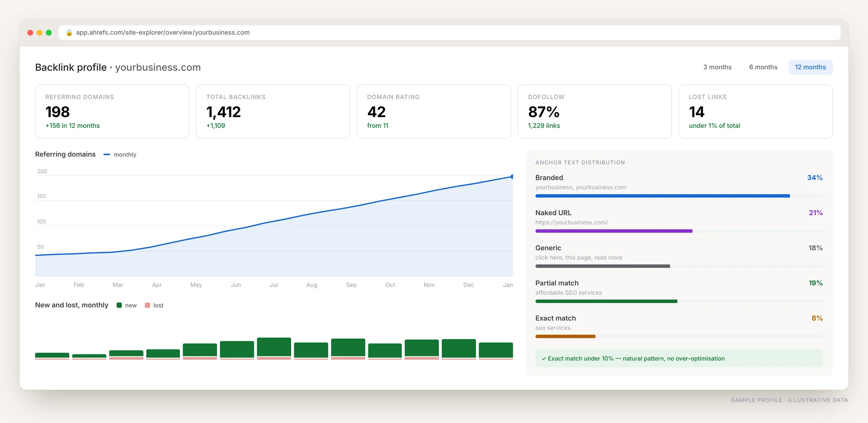Select the 12 months range tab

coord(810,67)
